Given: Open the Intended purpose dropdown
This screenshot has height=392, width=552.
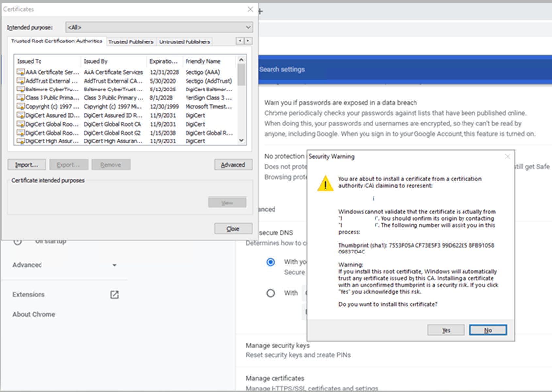Looking at the screenshot, I should (159, 27).
